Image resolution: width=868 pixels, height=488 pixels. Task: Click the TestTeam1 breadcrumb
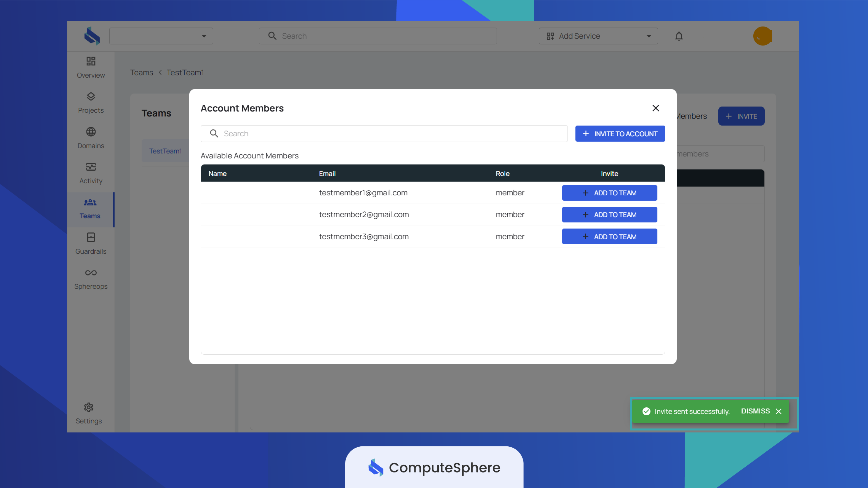[185, 72]
